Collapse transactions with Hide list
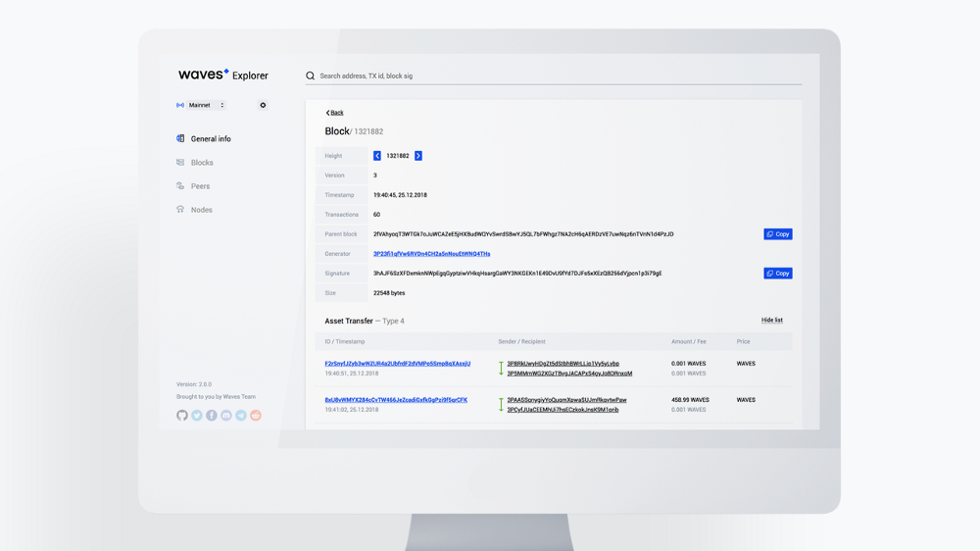Viewport: 980px width, 551px height. 771,321
